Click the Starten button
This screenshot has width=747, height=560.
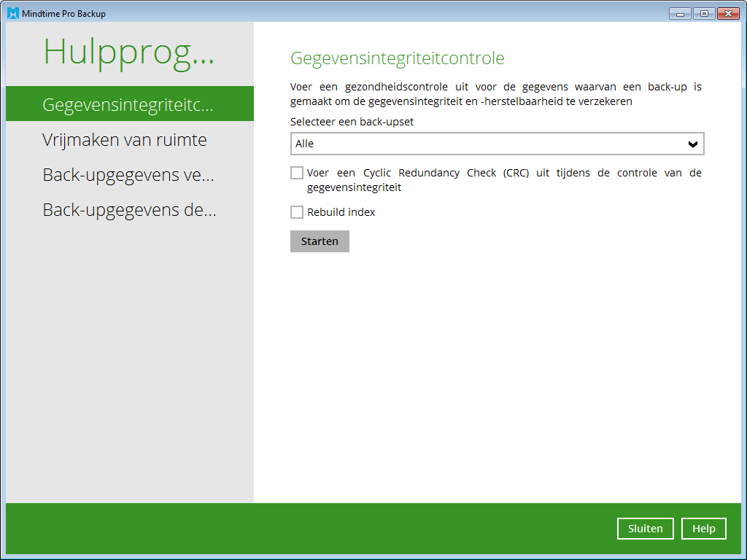coord(320,241)
